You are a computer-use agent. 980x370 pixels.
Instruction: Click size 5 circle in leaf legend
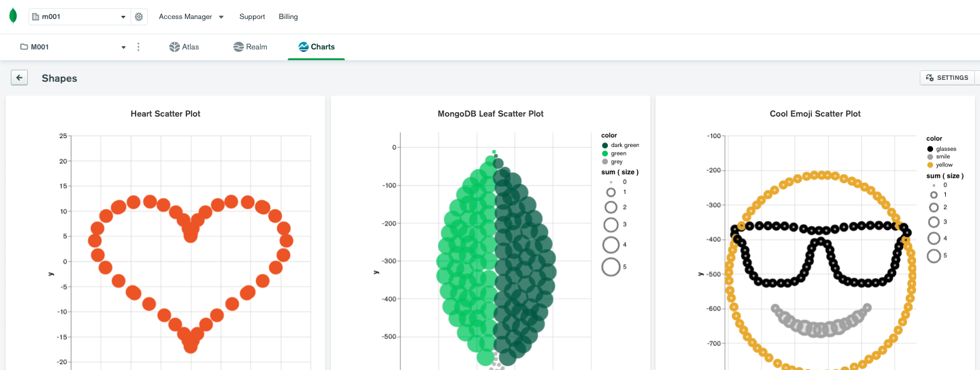[611, 267]
